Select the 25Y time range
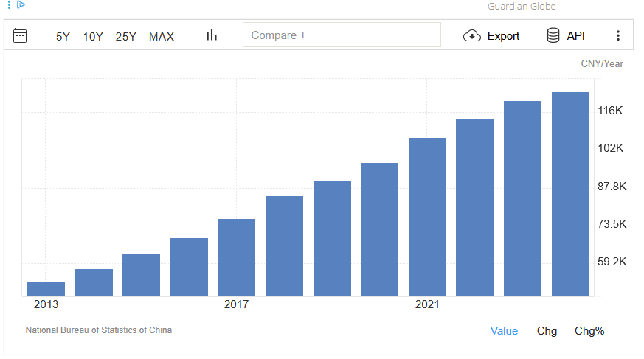This screenshot has height=359, width=644. pyautogui.click(x=125, y=37)
